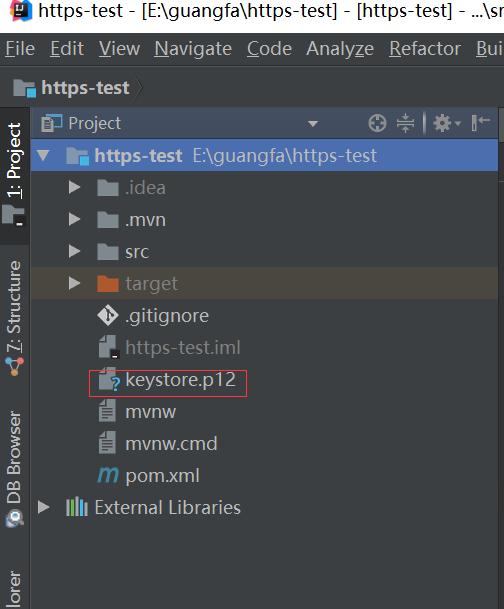This screenshot has height=609, width=504.
Task: Expand External Libraries node
Action: [x=43, y=507]
